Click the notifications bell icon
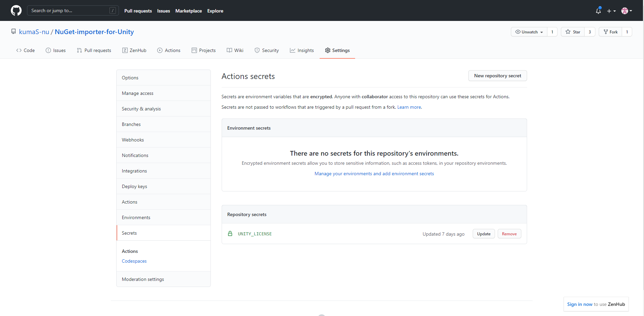 pos(598,10)
